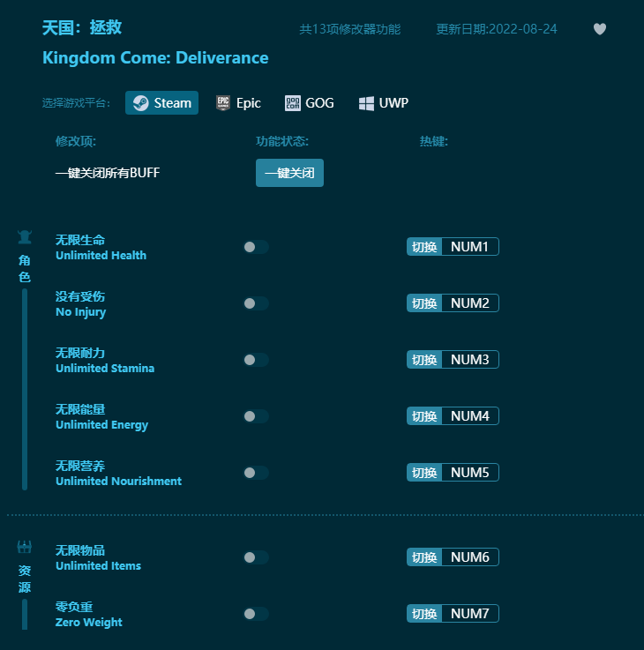Click the Windows UWP logo icon
644x650 pixels.
[366, 103]
